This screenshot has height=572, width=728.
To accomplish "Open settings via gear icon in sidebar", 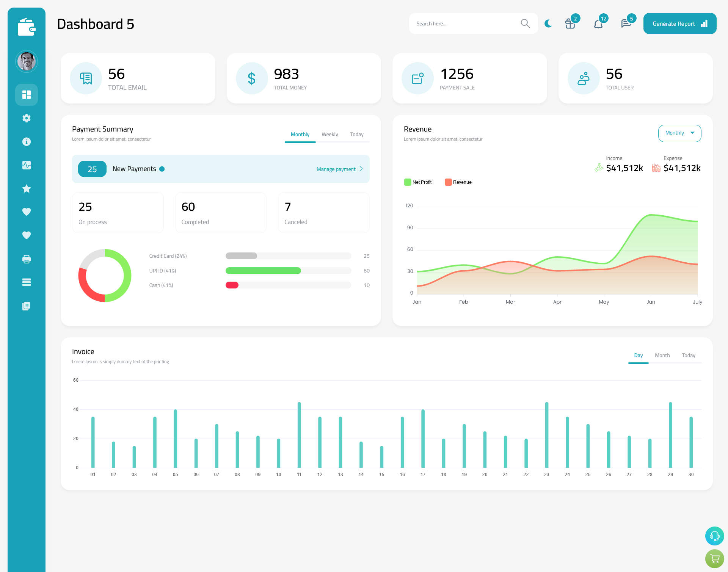I will [x=27, y=118].
